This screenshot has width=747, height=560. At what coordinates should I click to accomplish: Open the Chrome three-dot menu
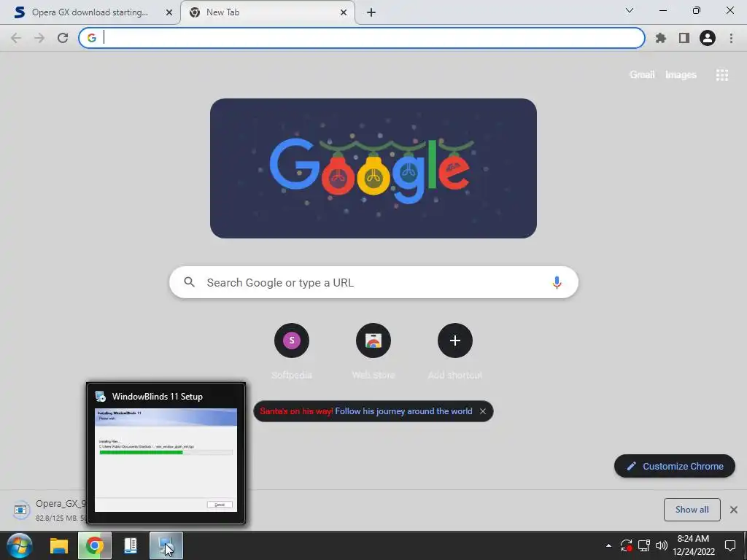[x=731, y=38]
